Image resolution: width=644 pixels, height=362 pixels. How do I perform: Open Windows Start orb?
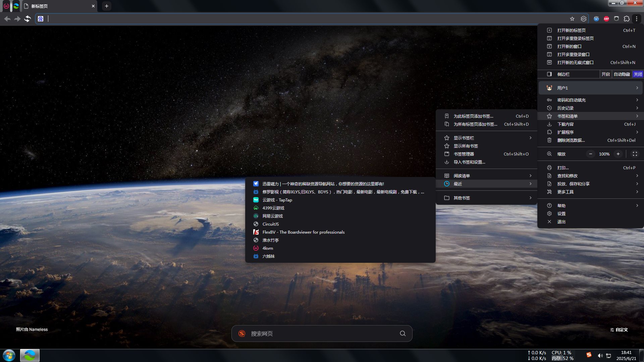tap(9, 355)
